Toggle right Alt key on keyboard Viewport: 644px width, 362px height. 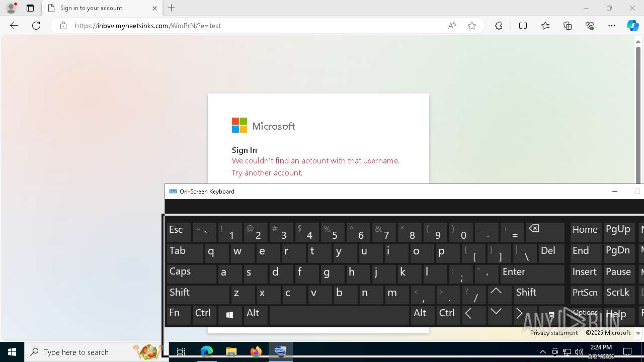(x=422, y=315)
